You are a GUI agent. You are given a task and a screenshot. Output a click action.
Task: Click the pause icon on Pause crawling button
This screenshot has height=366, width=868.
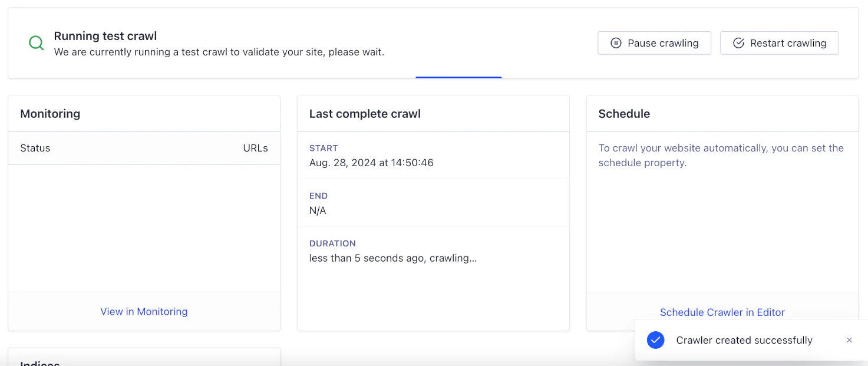616,42
